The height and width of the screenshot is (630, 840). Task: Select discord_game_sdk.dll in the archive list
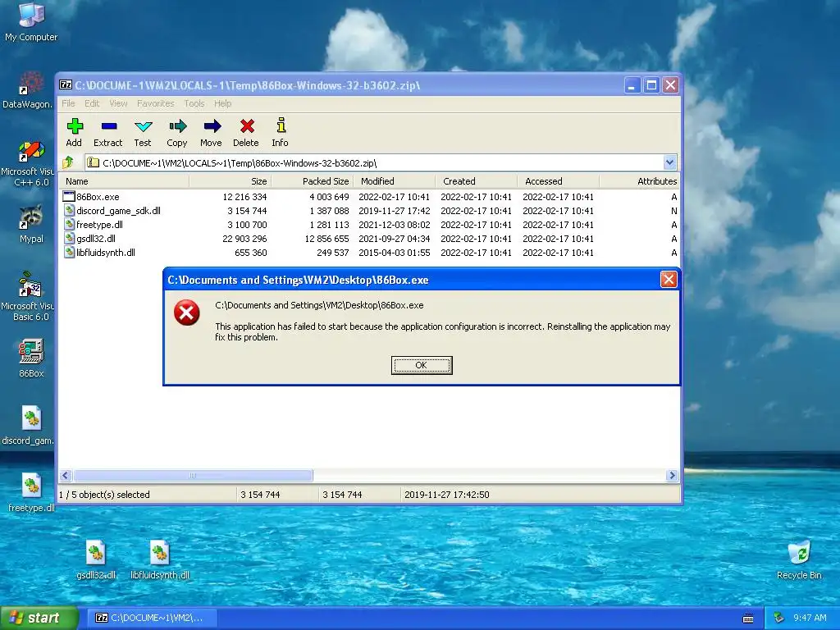(112, 211)
